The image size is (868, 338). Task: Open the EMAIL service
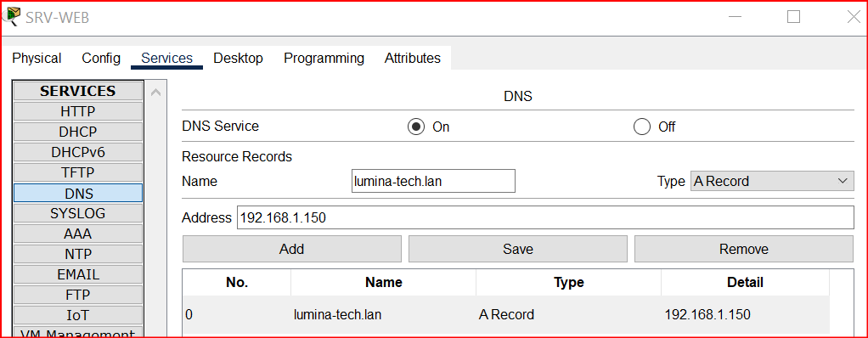(x=78, y=275)
